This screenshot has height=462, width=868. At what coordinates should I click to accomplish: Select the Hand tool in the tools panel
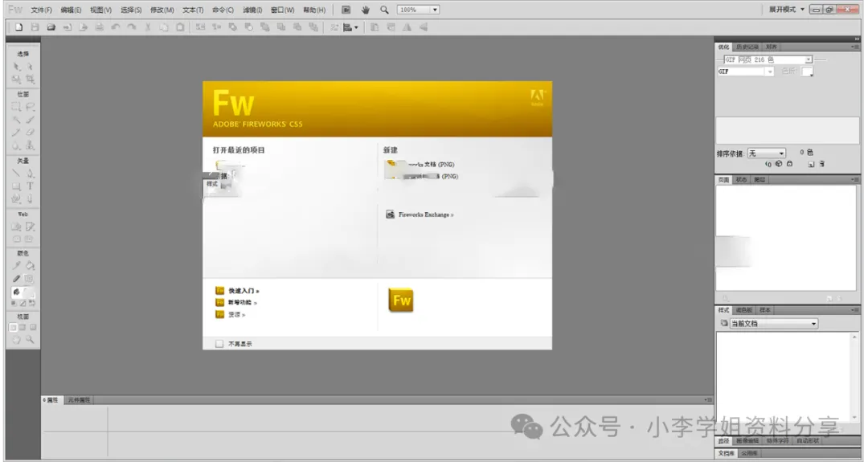16,340
